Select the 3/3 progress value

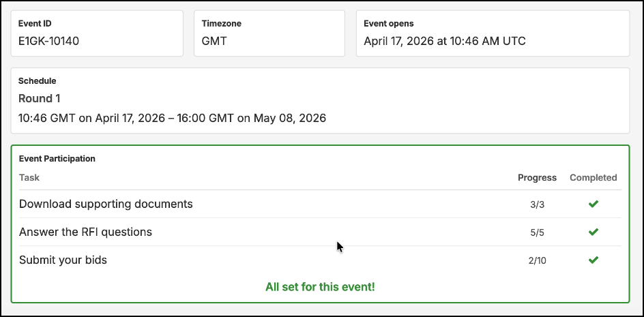coord(537,205)
